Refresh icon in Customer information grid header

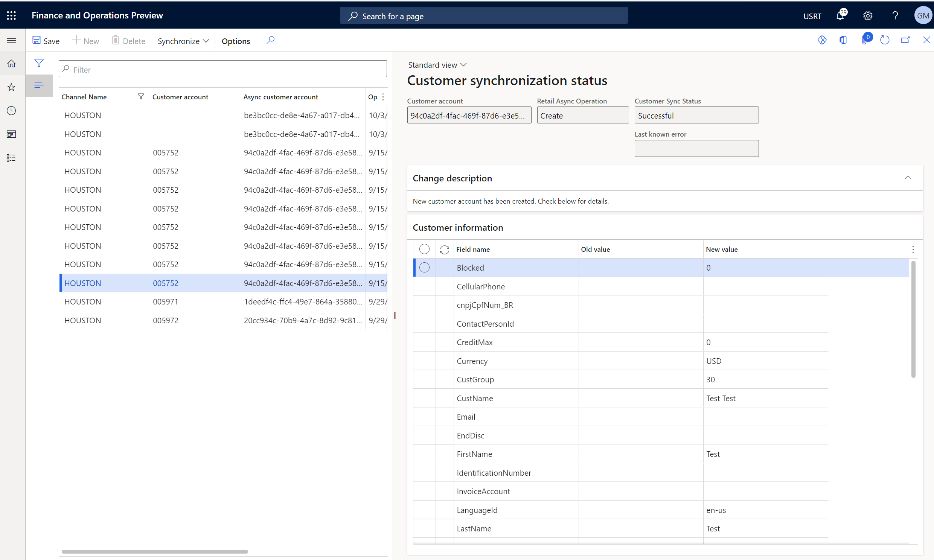click(x=445, y=250)
